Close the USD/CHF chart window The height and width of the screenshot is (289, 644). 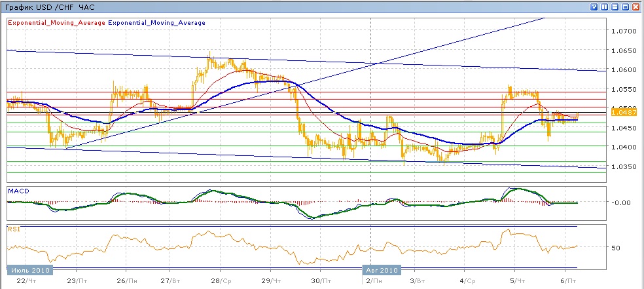(636, 7)
